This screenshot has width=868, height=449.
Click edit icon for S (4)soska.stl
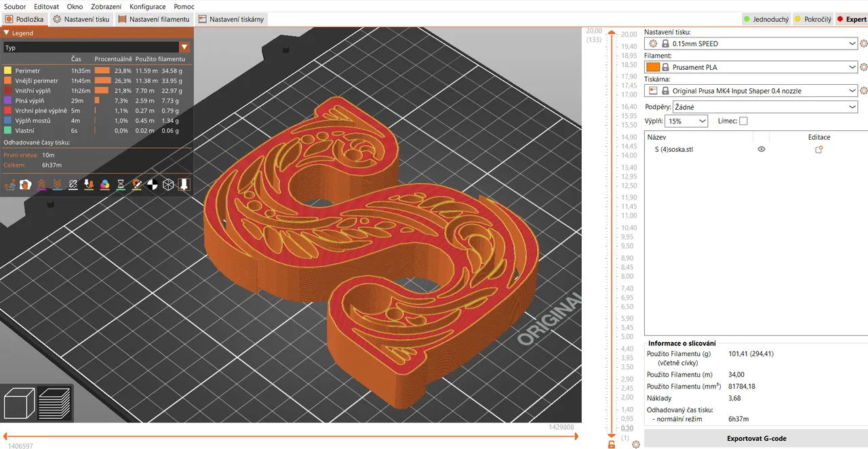(818, 149)
